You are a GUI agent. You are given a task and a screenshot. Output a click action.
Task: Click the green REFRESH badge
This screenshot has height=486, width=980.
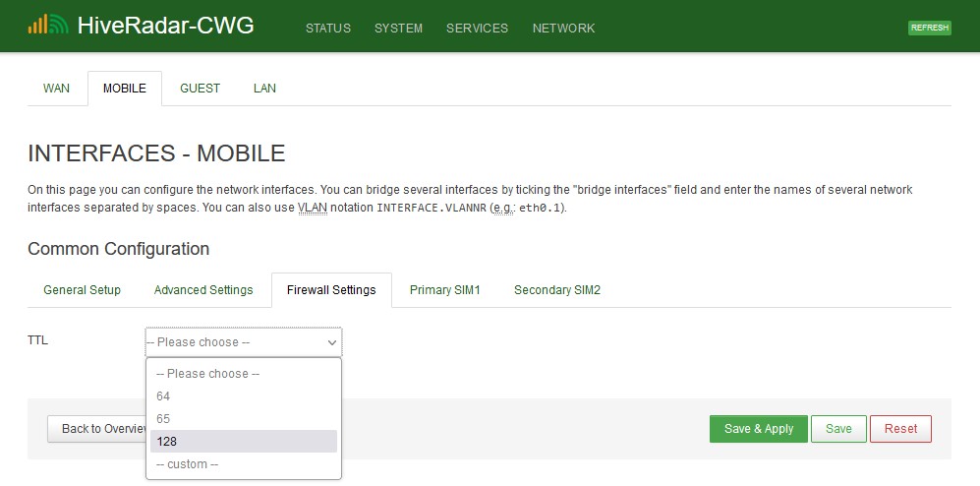[x=929, y=28]
